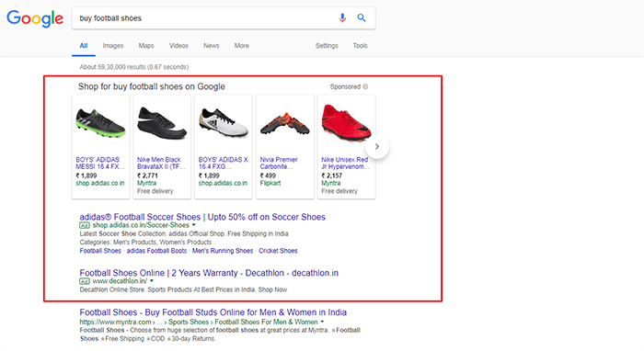The image size is (644, 351).
Task: Open BOYS' ADIDAS MESSI 16.4 FX product link
Action: [99, 163]
